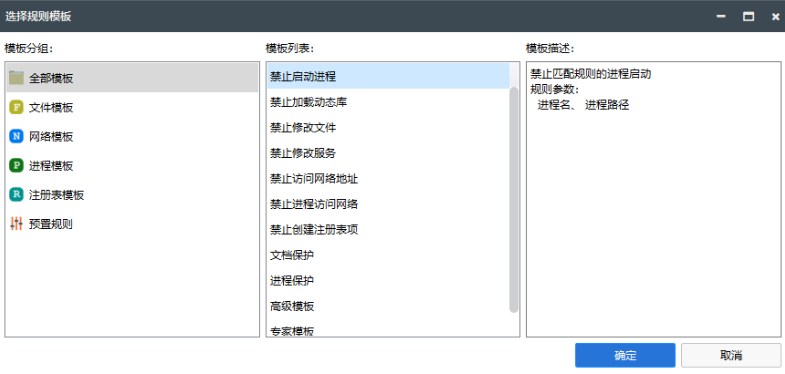Choose the 禁止启动进程 template
Viewport: 785px width, 374px height.
(x=388, y=77)
